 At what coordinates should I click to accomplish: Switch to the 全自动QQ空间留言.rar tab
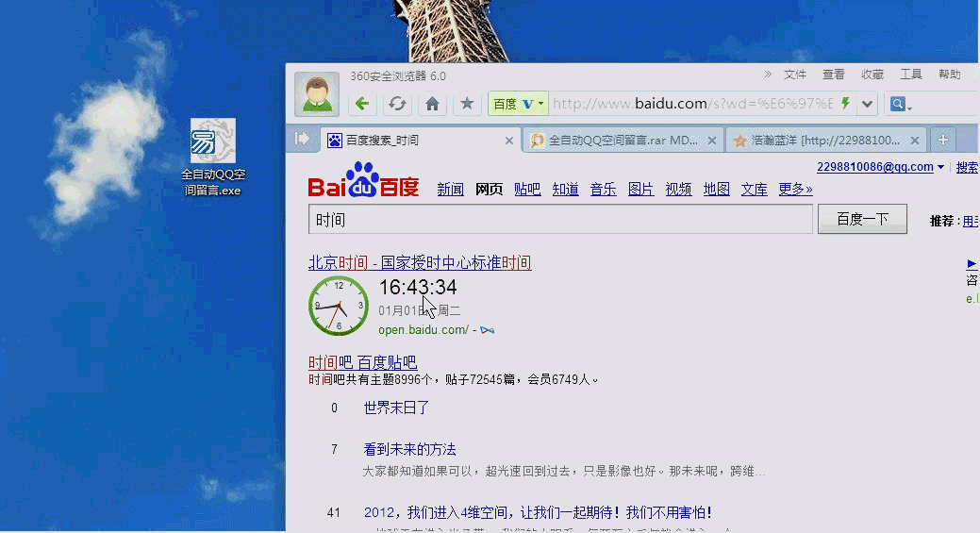point(623,140)
